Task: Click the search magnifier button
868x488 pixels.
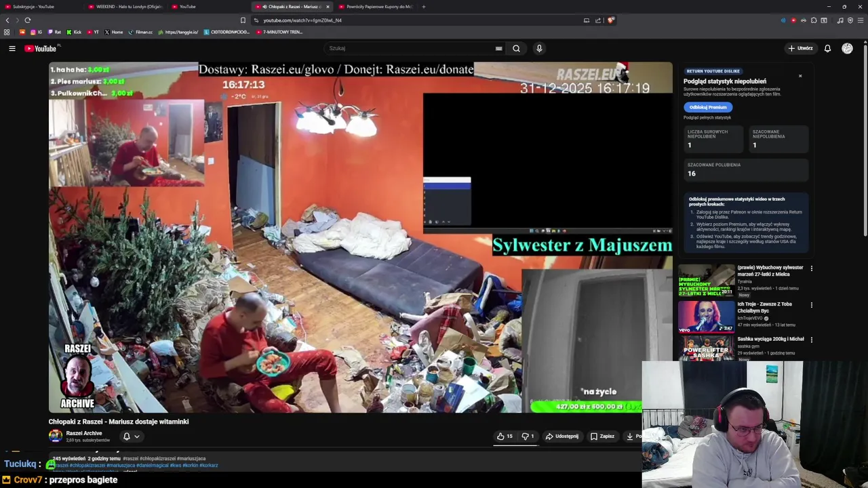Action: [x=516, y=48]
